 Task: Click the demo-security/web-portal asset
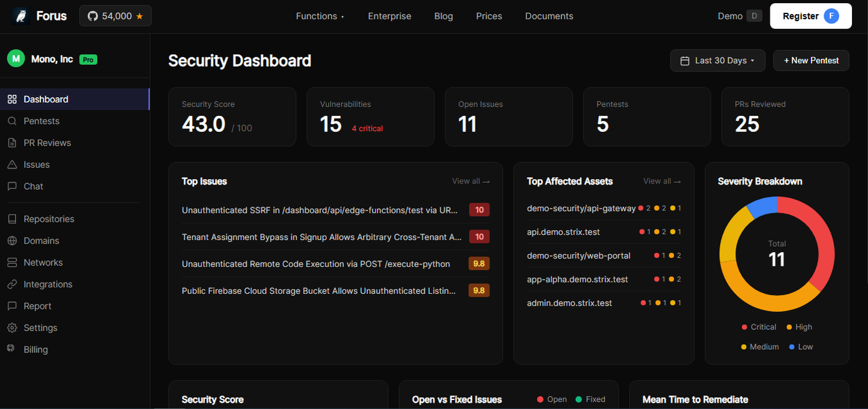pos(604,255)
